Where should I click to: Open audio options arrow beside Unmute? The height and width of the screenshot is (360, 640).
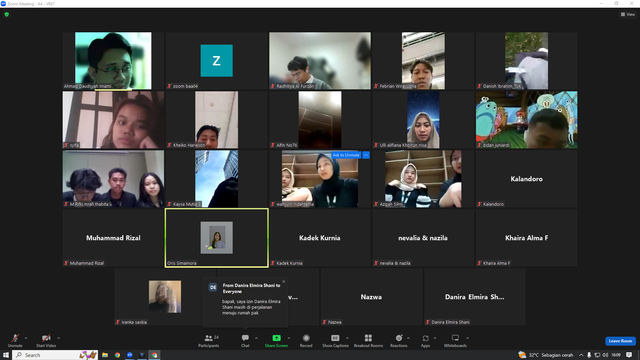(x=26, y=338)
